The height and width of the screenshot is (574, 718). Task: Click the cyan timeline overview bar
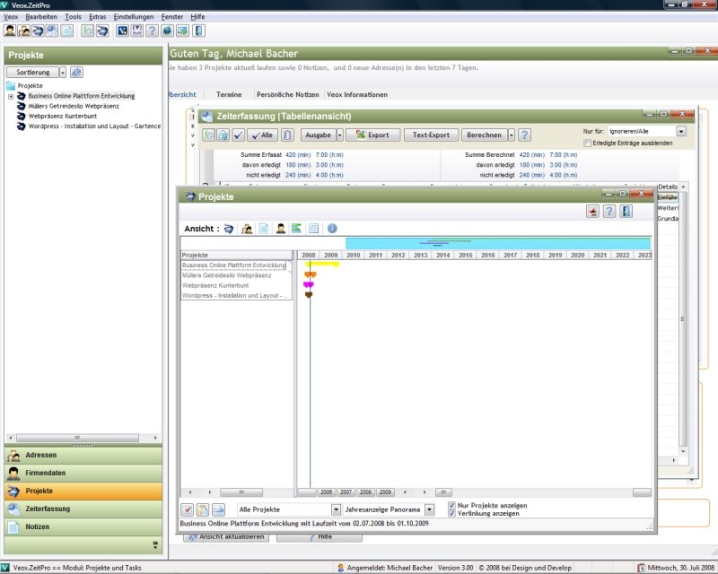pyautogui.click(x=498, y=243)
